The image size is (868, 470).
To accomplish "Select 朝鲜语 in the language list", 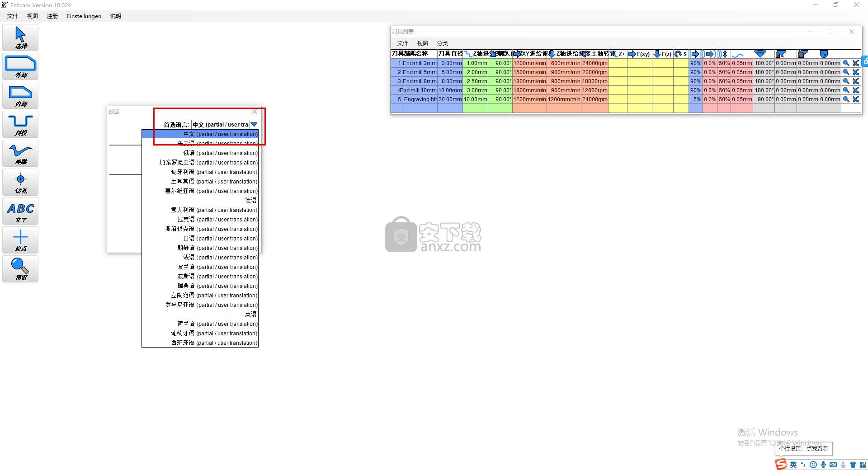I will [200, 248].
